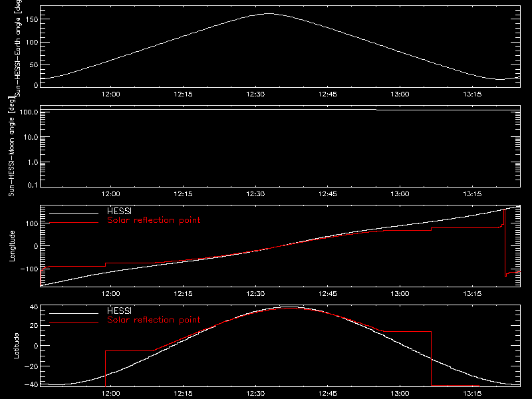Click the 1.0 tick on Sun-HESSI-Moon axis
532x399 pixels.
pos(33,162)
